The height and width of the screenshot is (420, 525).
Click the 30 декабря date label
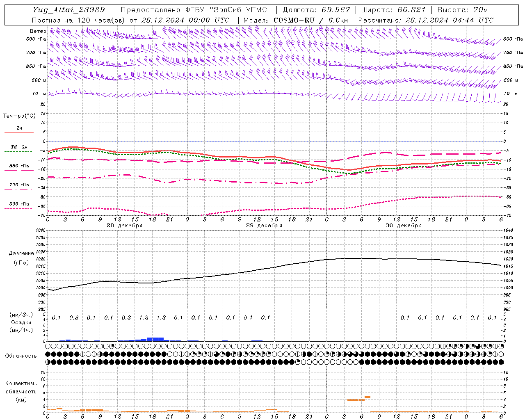[x=403, y=226]
